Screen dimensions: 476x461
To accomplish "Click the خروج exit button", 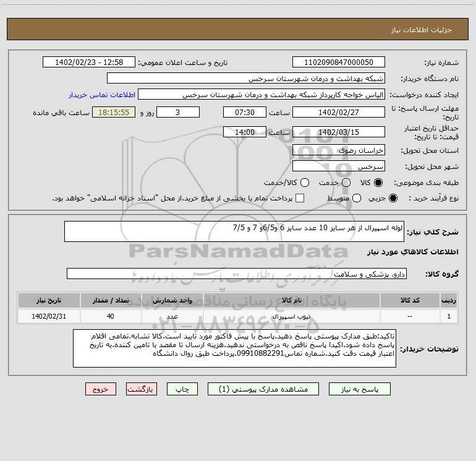I will pos(101,389).
